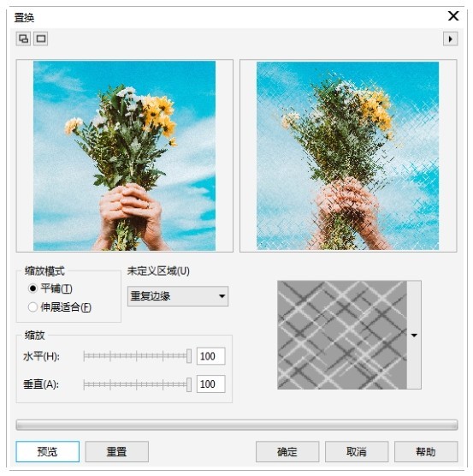Open the flyout arrow at top right

pos(450,39)
